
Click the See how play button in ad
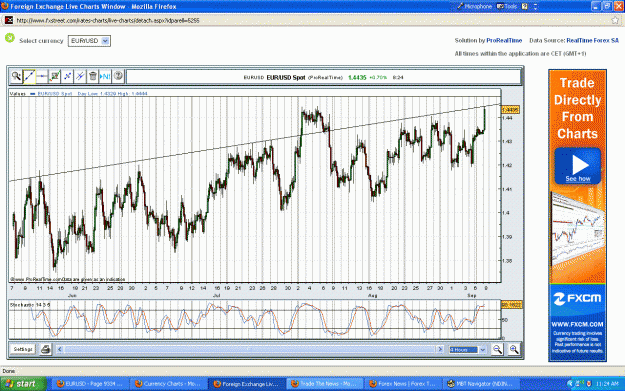(578, 166)
